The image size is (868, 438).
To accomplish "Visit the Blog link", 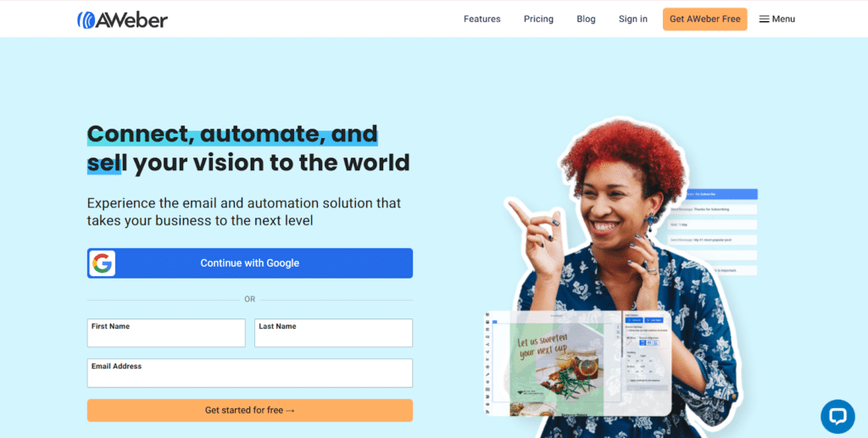I will tap(587, 19).
